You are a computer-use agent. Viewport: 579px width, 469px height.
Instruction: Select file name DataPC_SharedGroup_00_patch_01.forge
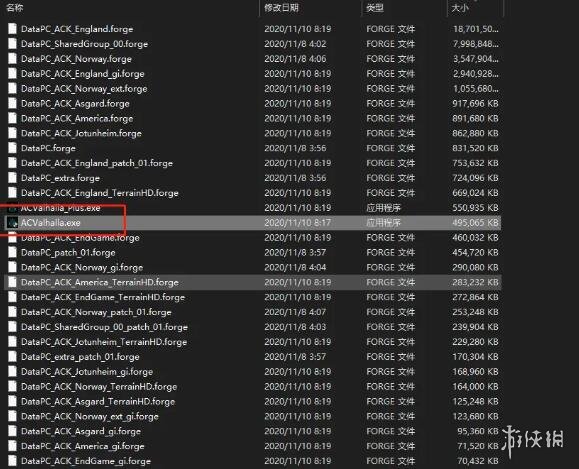(x=104, y=327)
